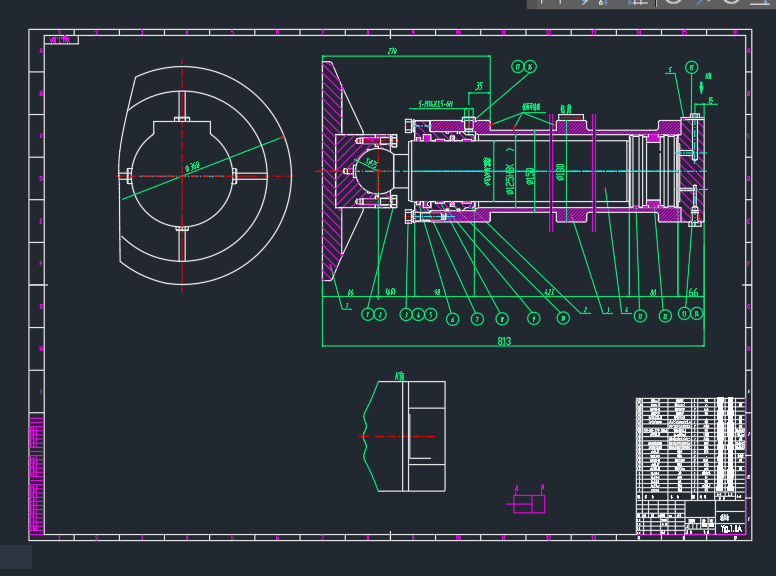Image resolution: width=776 pixels, height=576 pixels.
Task: Select the K-direction detail view label
Action: pyautogui.click(x=399, y=377)
